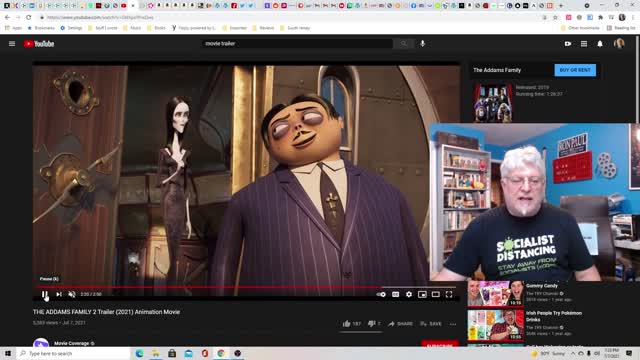Viewport: 640px width, 360px height.
Task: Open the Settings bookmark-bar item
Action: tap(71, 28)
